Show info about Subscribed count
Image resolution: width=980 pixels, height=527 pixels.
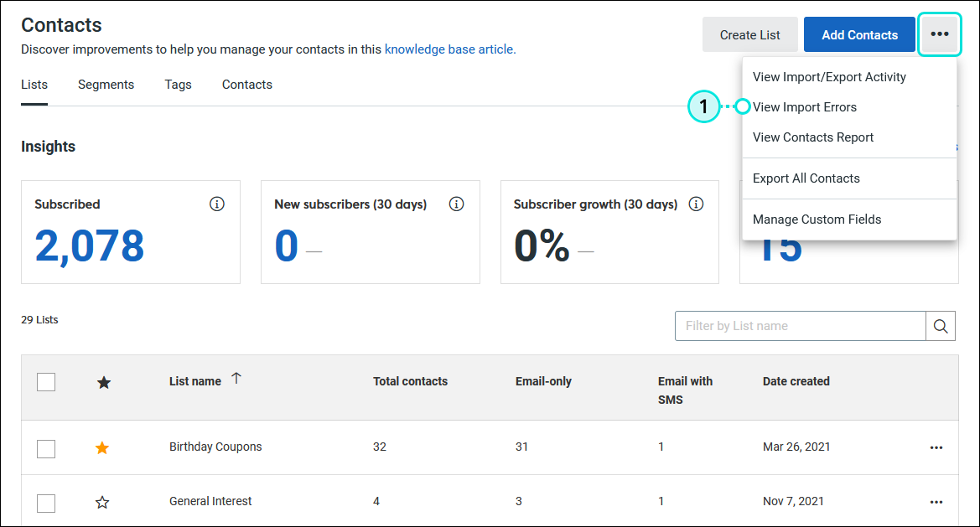[217, 204]
